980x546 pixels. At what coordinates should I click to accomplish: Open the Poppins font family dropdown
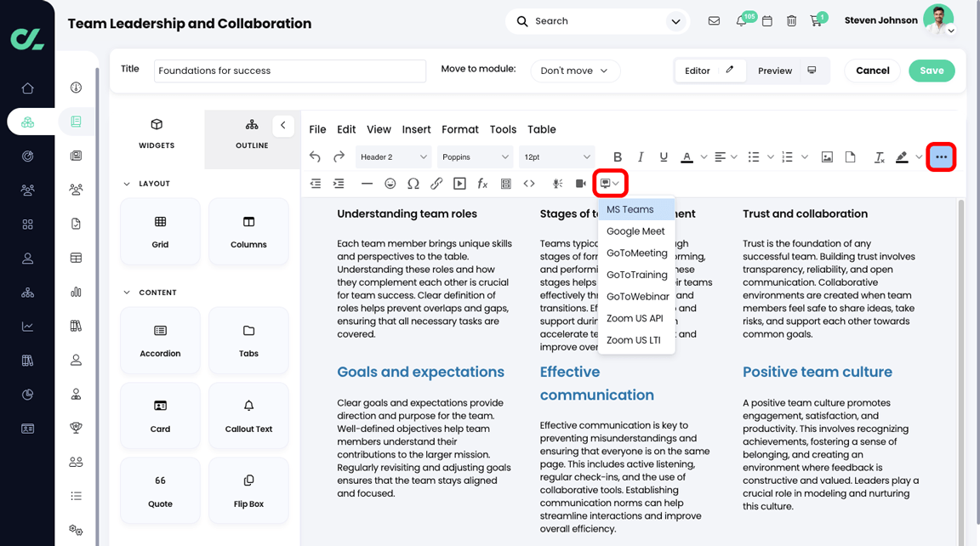475,156
